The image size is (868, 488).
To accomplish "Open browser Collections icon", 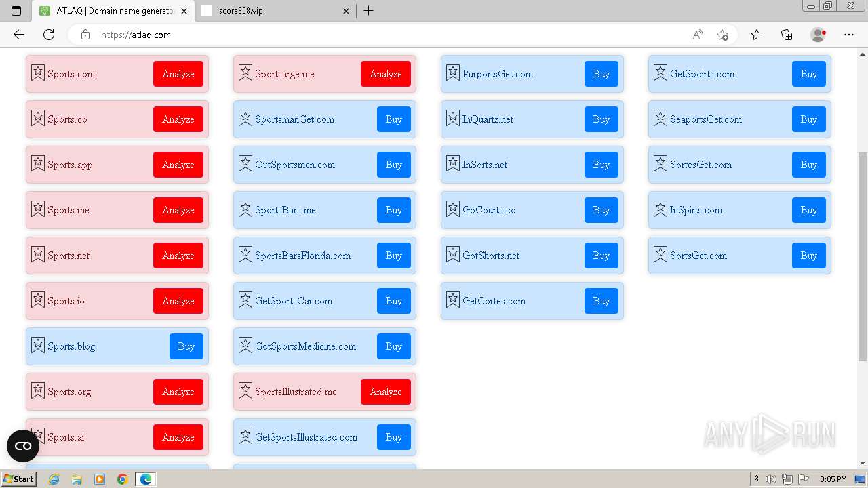I will pos(787,35).
